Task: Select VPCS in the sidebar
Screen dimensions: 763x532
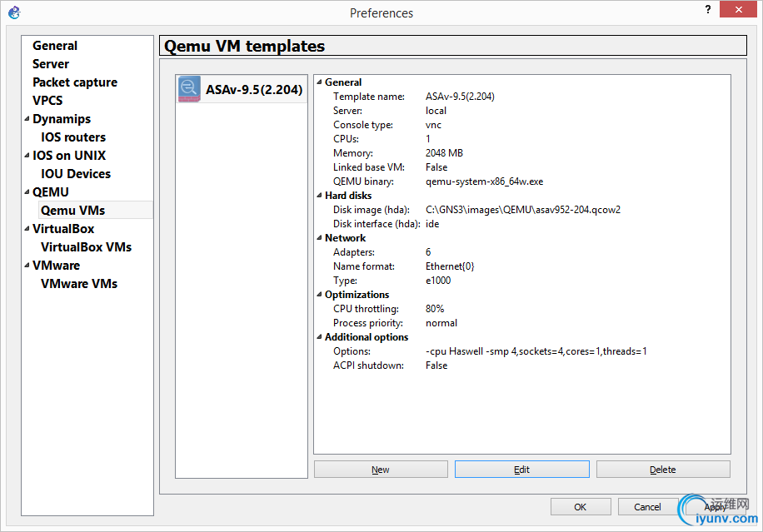Action: point(47,101)
